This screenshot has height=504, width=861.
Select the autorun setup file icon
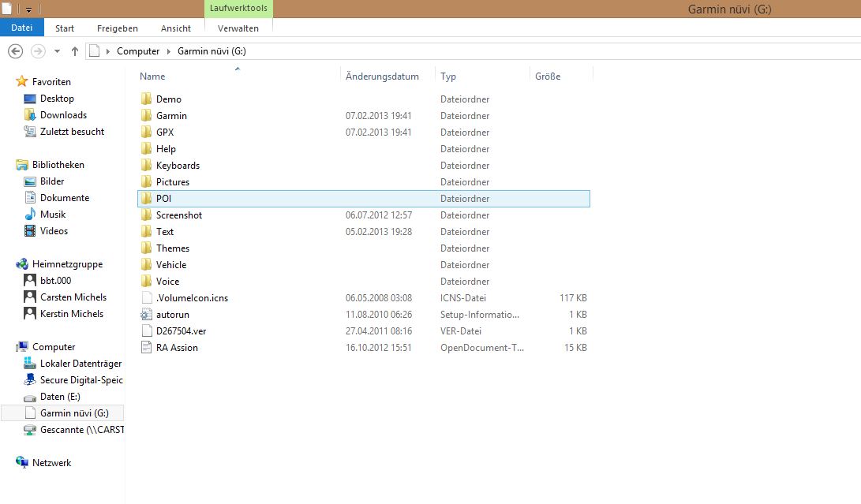coord(146,315)
